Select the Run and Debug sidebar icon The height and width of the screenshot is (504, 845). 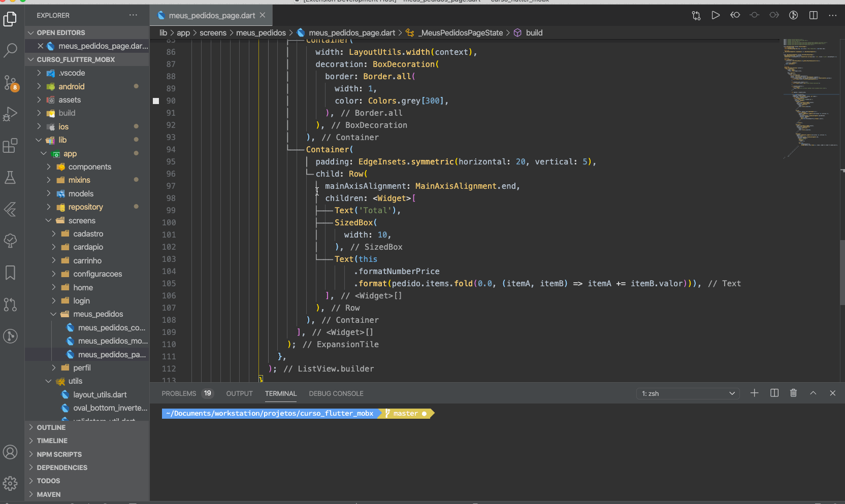11,114
